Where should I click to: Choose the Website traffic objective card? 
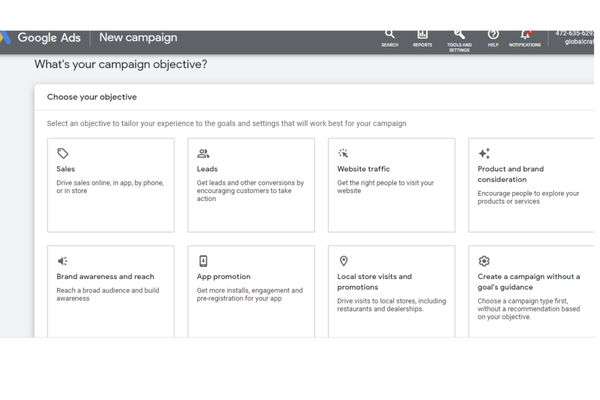(392, 185)
